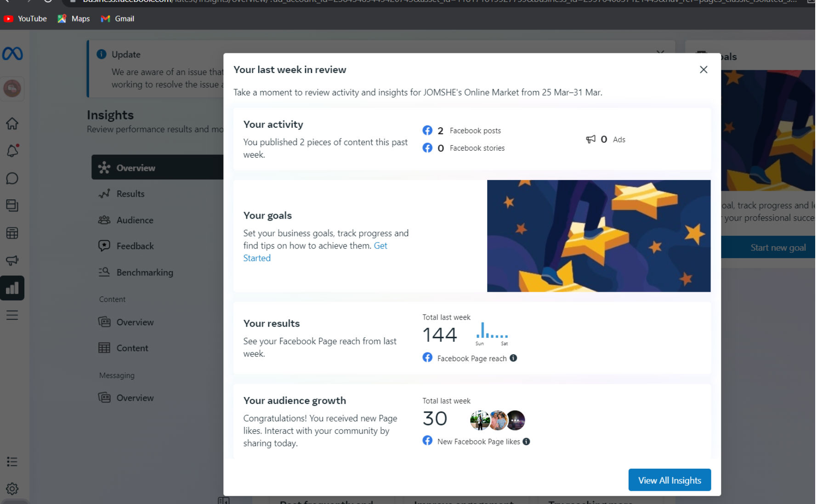
Task: Open the page profile avatar in sidebar
Action: pyautogui.click(x=12, y=88)
